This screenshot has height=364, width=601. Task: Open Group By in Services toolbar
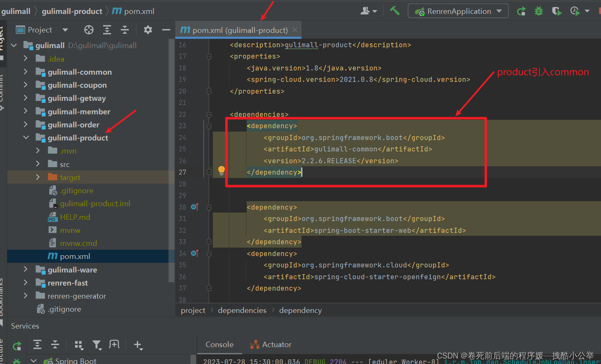[79, 345]
